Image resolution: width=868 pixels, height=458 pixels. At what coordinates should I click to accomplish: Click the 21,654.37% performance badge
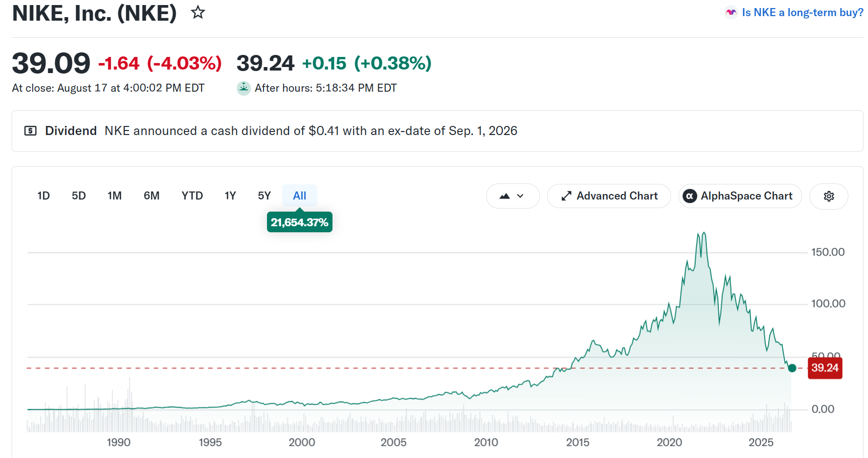point(300,222)
